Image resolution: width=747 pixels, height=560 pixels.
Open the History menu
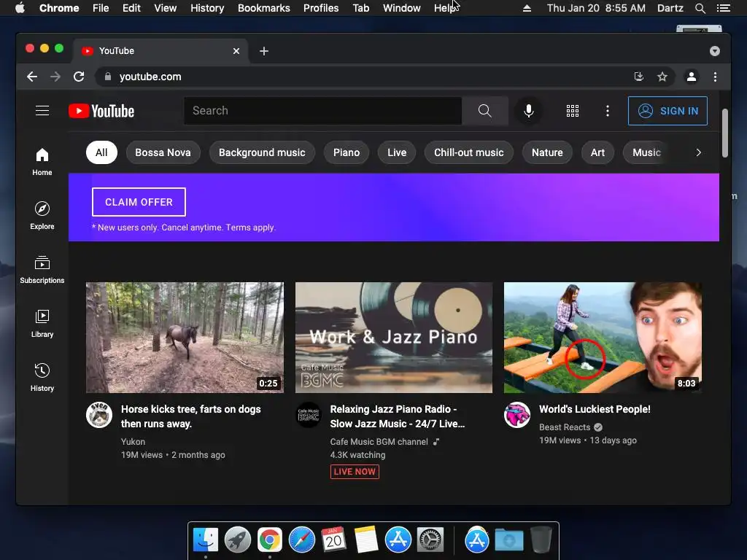click(207, 8)
